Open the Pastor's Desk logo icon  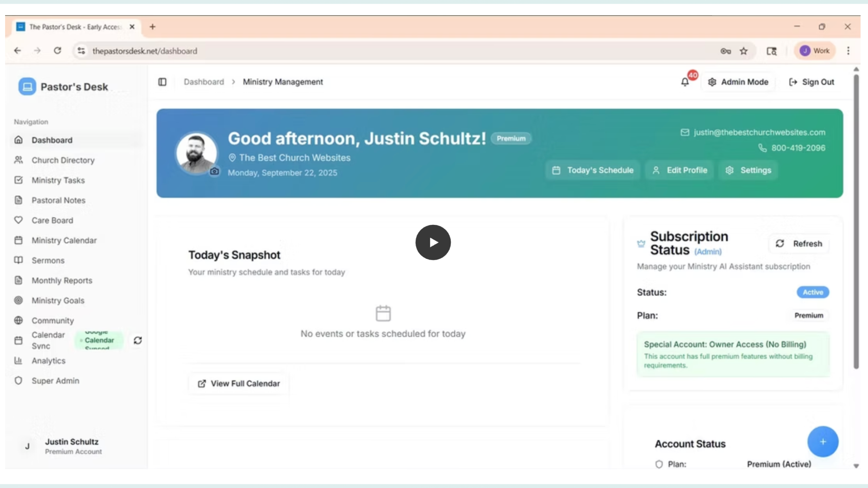[27, 87]
